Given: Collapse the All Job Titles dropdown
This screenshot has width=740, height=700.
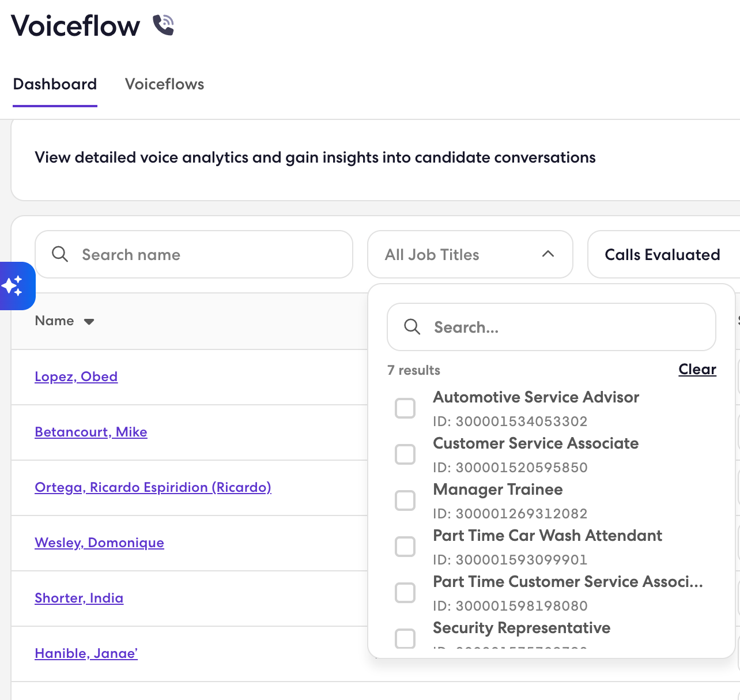Looking at the screenshot, I should [x=470, y=254].
